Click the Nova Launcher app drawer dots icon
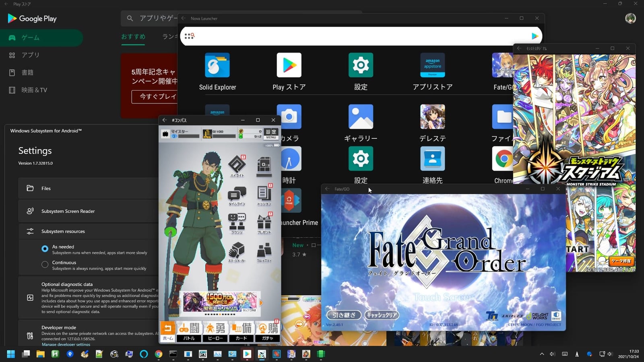The image size is (644, 362). (189, 36)
